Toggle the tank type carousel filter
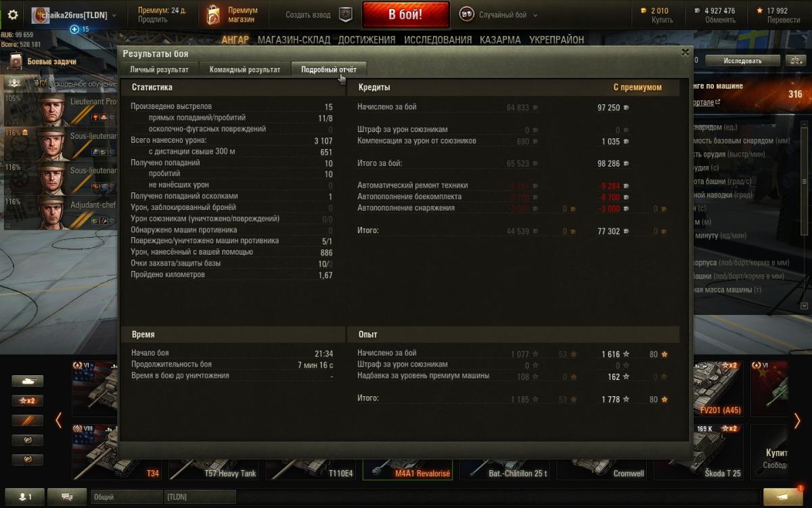 tap(27, 381)
